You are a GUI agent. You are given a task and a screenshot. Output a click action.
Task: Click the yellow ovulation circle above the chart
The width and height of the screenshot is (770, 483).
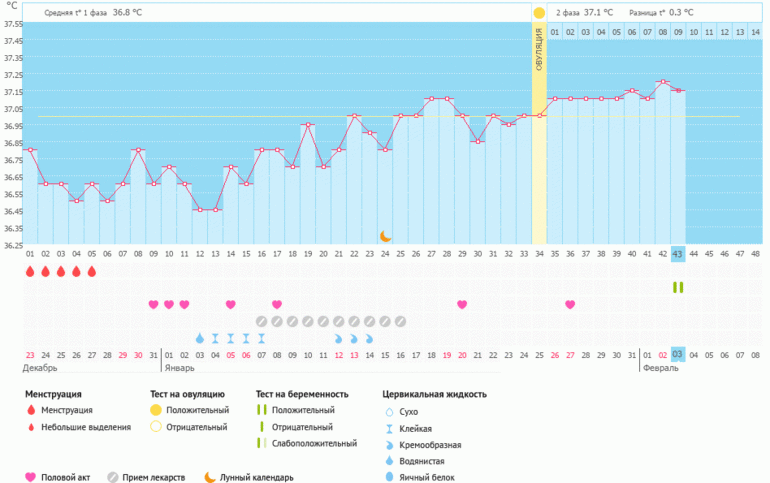(x=539, y=12)
